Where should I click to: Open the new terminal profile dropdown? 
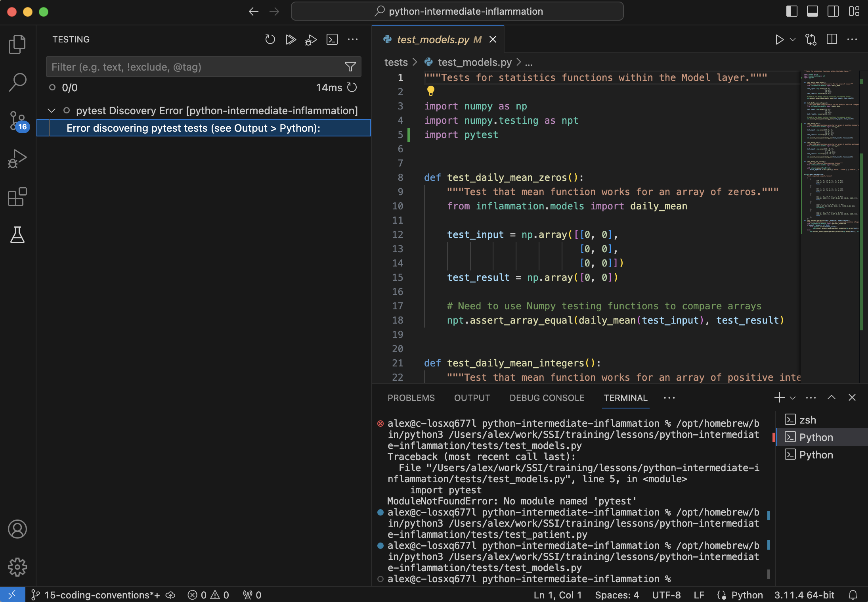coord(792,397)
